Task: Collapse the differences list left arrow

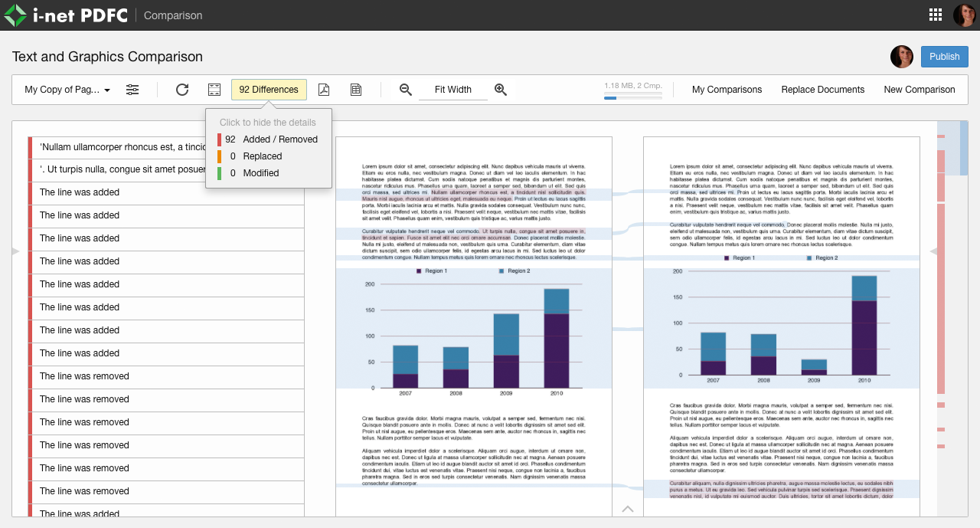Action: pyautogui.click(x=16, y=251)
